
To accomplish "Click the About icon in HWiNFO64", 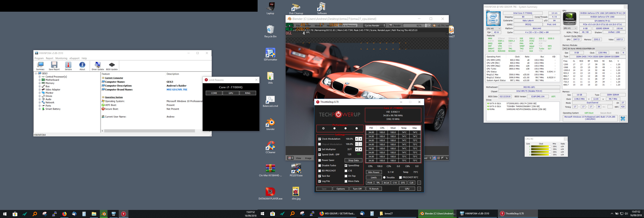I will (x=82, y=66).
